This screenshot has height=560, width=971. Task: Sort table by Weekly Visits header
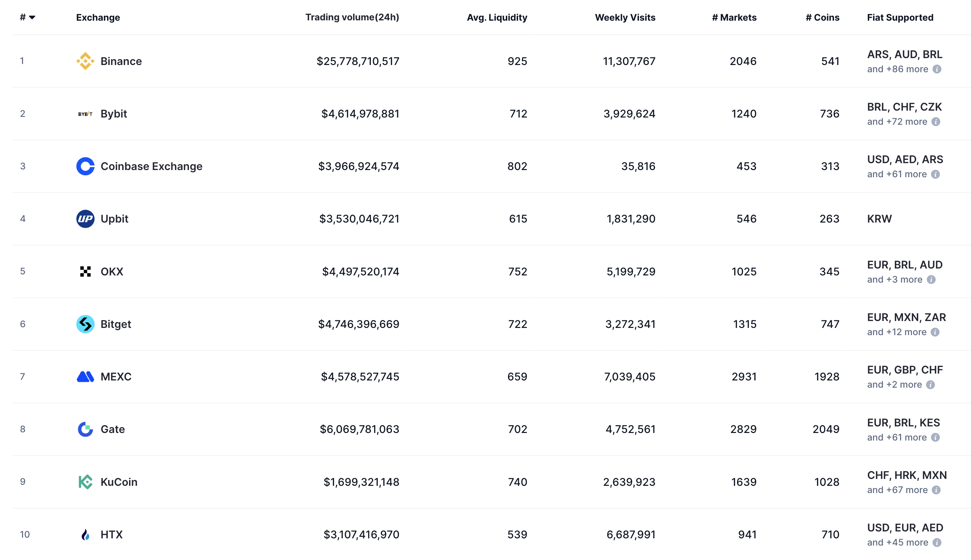point(625,17)
